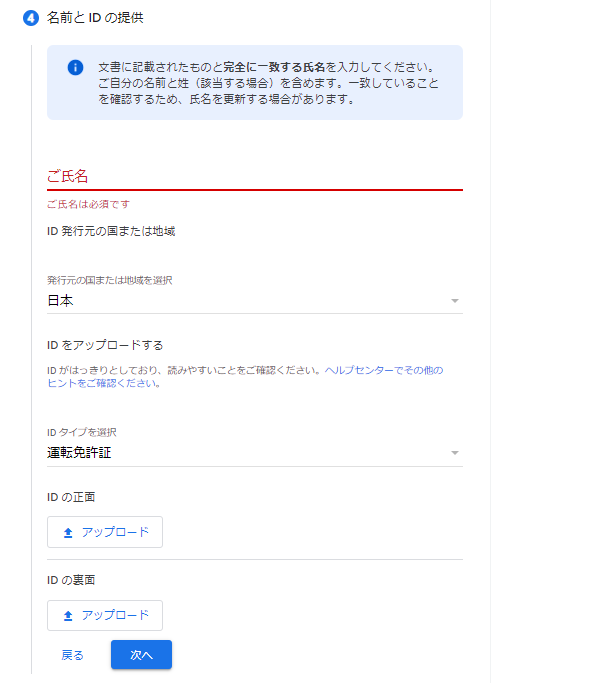Click the info banner text about matching 氏名
Viewport: 596px width, 683px height.
tap(268, 83)
